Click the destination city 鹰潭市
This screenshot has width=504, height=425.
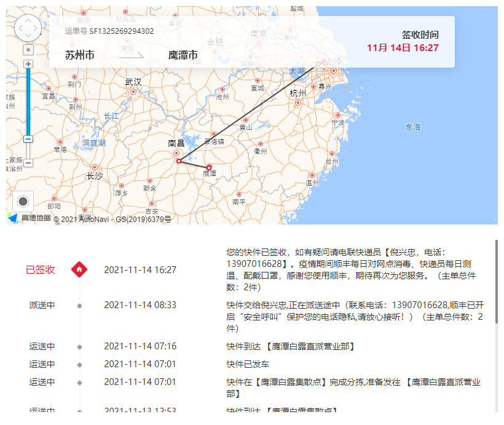(183, 55)
